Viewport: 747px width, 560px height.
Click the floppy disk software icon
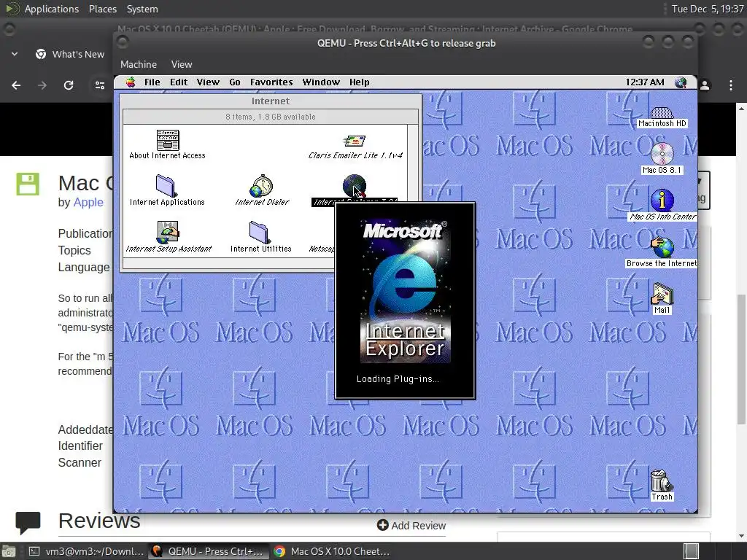click(x=28, y=184)
